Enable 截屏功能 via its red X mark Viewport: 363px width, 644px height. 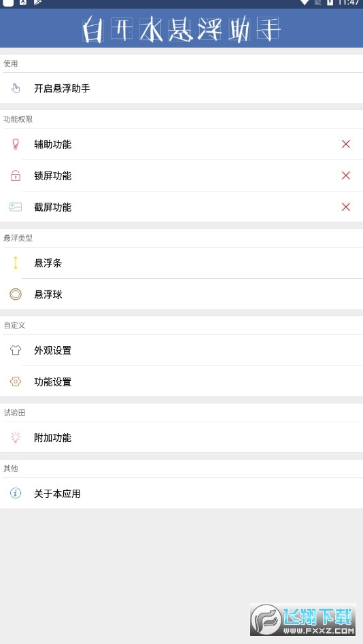click(x=346, y=207)
